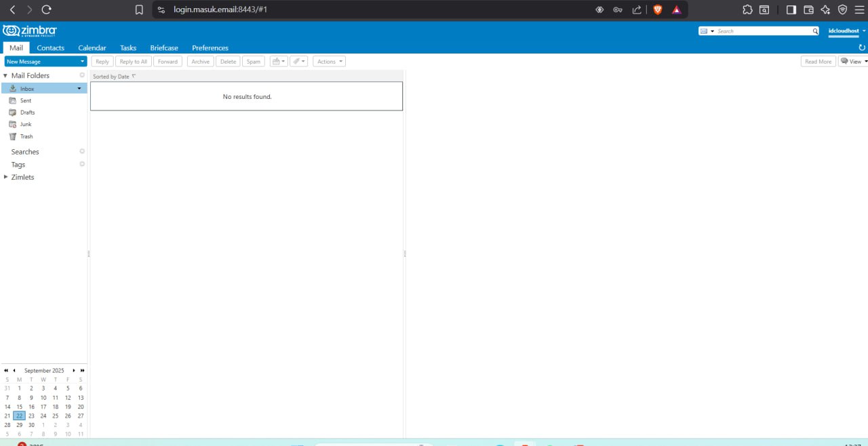Open Brave Shields lion icon

[658, 9]
